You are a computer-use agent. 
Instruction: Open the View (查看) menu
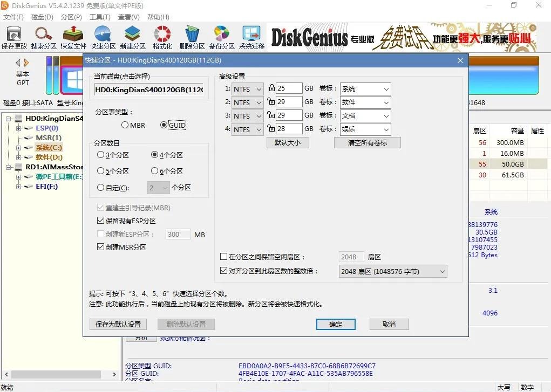point(128,17)
